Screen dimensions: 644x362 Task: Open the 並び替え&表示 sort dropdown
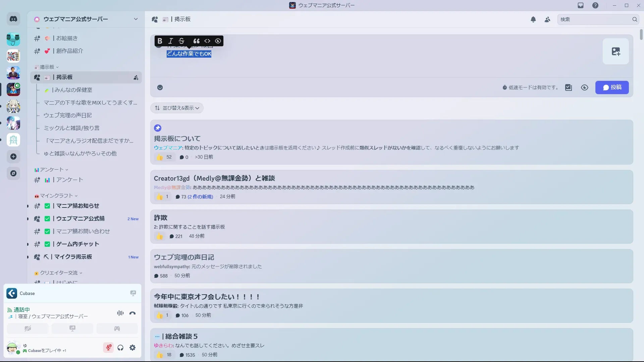tap(177, 108)
